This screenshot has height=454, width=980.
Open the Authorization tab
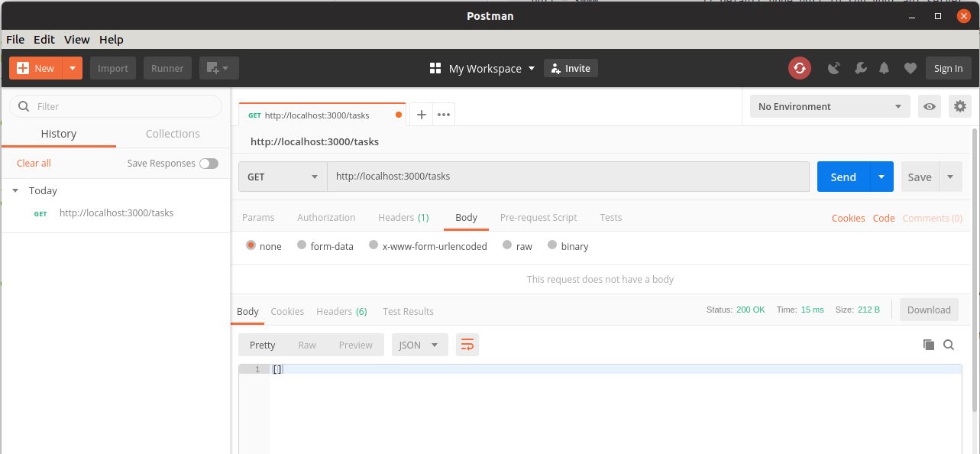326,218
